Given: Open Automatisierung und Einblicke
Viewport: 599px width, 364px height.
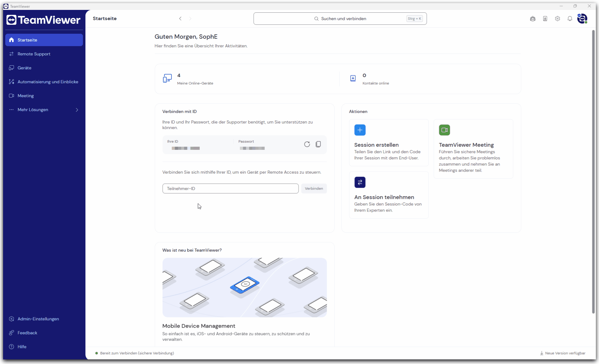Looking at the screenshot, I should (x=44, y=82).
